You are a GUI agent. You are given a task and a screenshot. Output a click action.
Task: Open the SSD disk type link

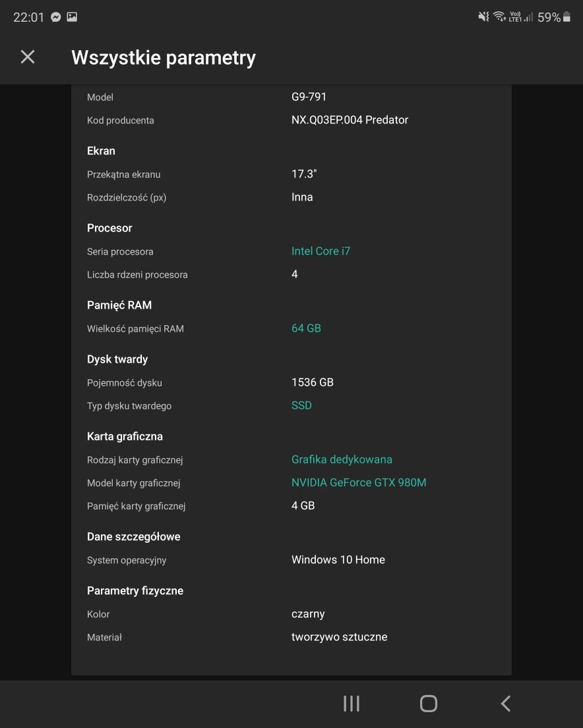(x=301, y=406)
